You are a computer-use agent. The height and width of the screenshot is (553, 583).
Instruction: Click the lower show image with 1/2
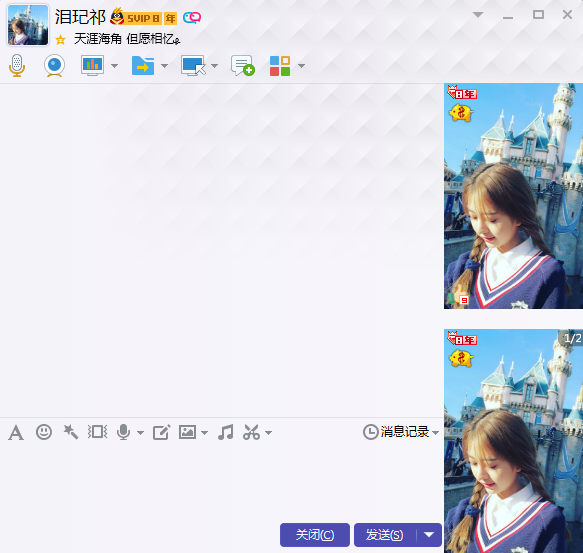[513, 441]
